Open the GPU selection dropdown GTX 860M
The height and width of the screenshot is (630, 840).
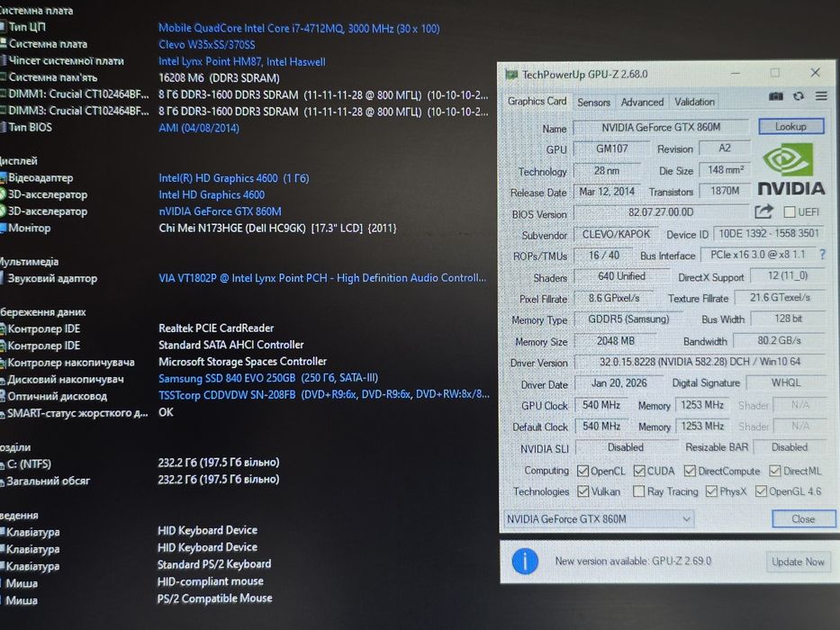point(599,519)
